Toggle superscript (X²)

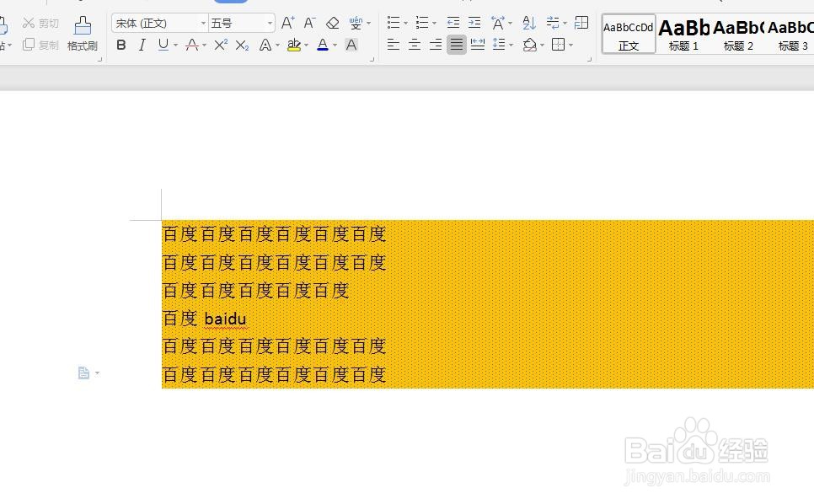pyautogui.click(x=221, y=46)
